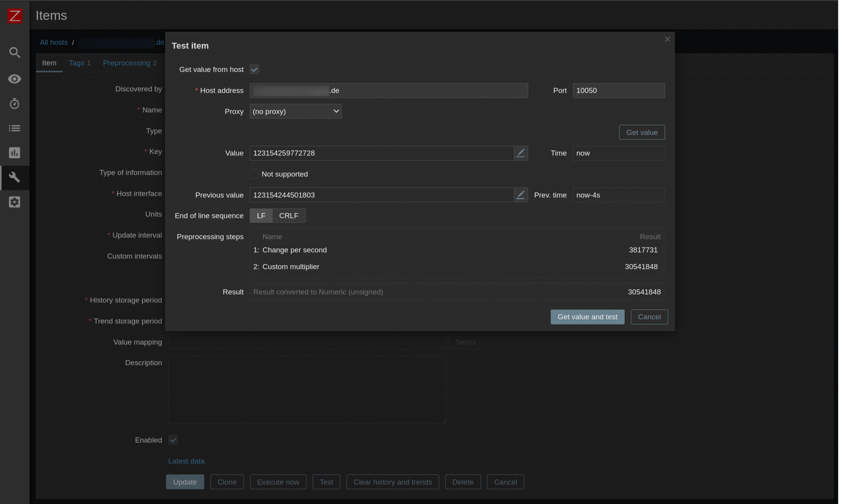Open Reports bar chart icon in sidebar
The image size is (844, 504).
coord(15,153)
